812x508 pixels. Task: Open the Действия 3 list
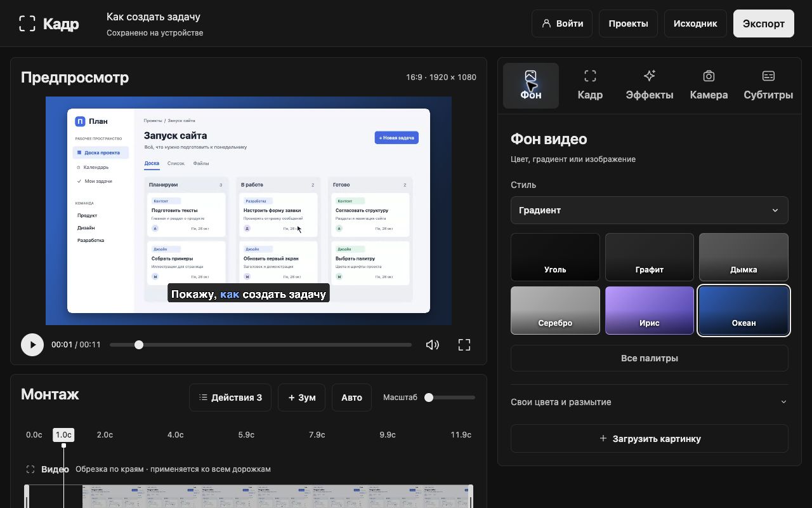(230, 398)
